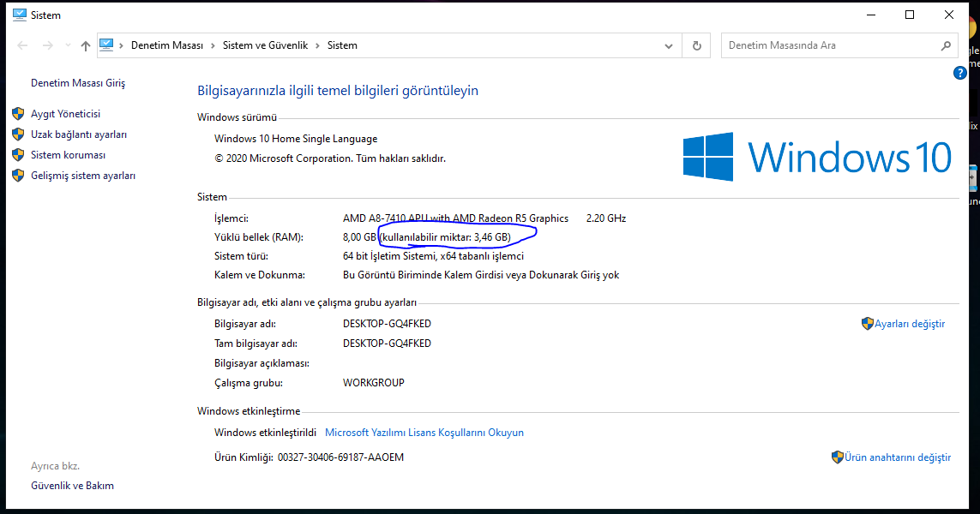The image size is (980, 514).
Task: Refresh the Sistem page
Action: [x=697, y=45]
